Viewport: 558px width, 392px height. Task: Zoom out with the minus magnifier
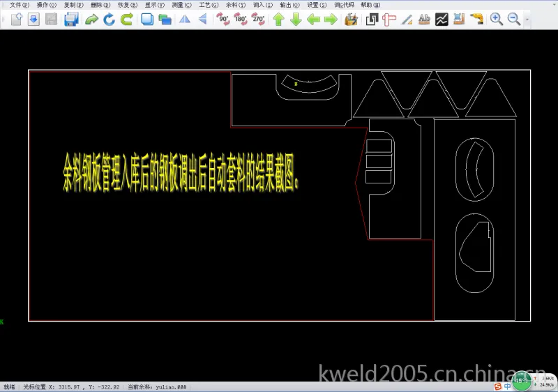click(x=514, y=19)
